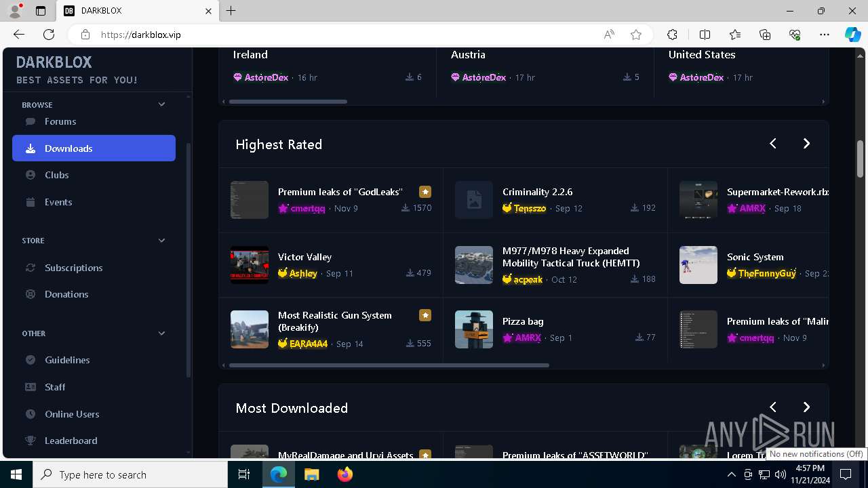Collapse the BROWSE section
This screenshot has height=488, width=868.
pyautogui.click(x=161, y=104)
